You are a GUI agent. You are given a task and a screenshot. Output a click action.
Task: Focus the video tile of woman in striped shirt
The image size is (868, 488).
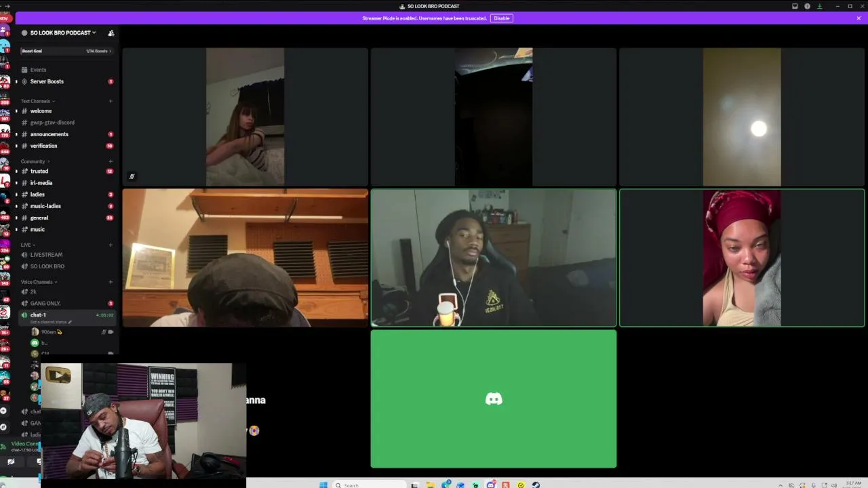coord(245,117)
